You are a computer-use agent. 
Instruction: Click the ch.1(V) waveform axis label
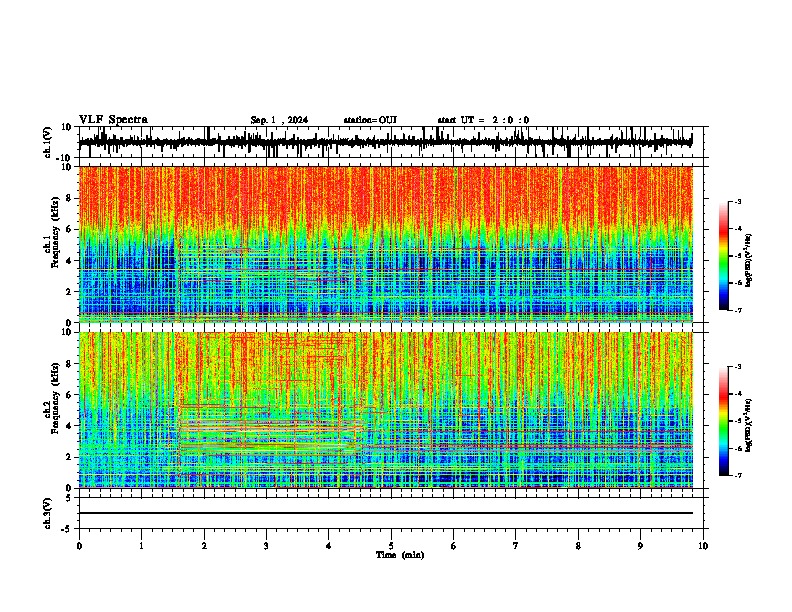48,142
